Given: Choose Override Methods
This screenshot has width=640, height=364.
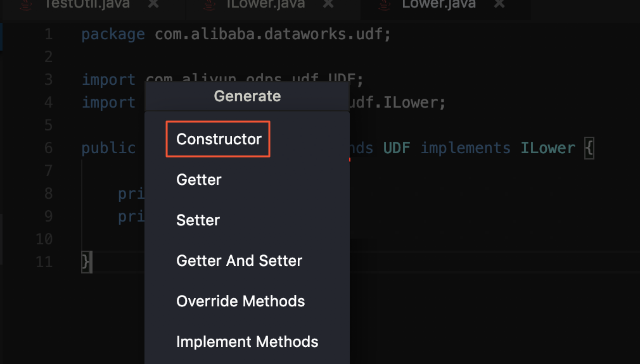Looking at the screenshot, I should point(240,301).
